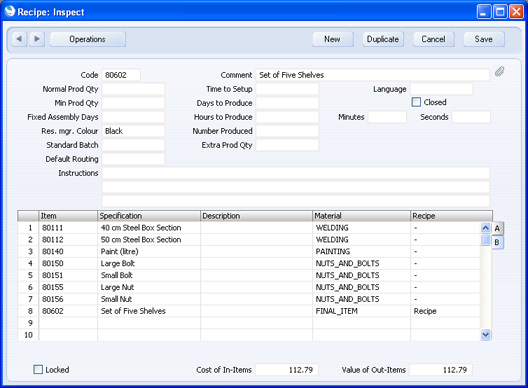
Task: Click the Fixed Assembly Days field
Action: [x=133, y=117]
